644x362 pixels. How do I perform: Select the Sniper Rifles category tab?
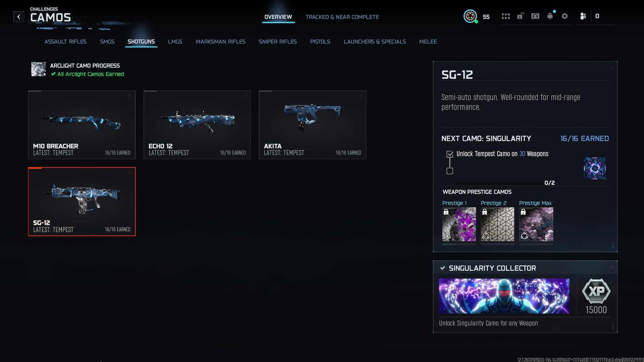point(277,42)
